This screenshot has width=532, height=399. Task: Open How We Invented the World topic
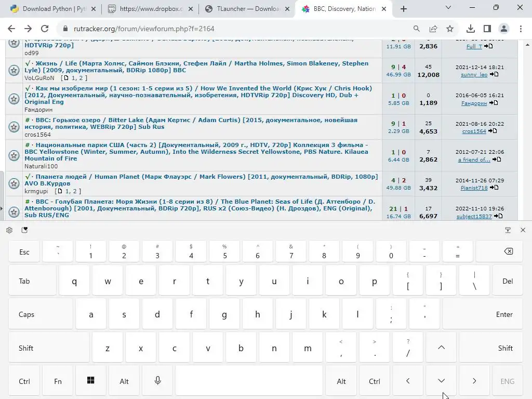198,95
